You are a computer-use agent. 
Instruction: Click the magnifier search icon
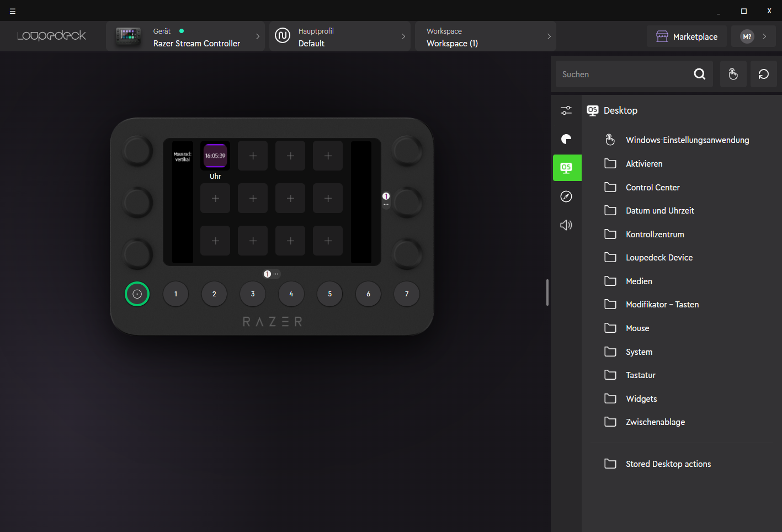click(x=700, y=74)
